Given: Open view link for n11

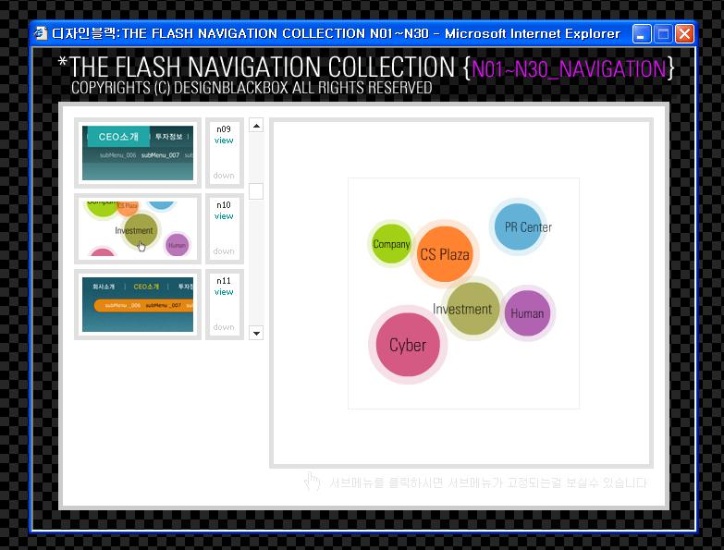Looking at the screenshot, I should (223, 292).
